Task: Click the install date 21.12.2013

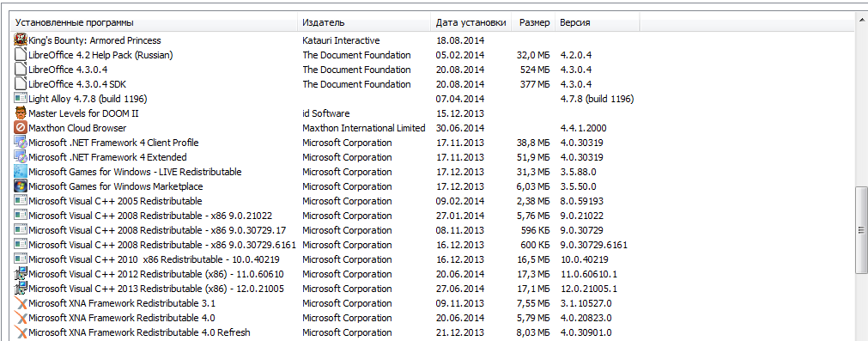Action: point(460,332)
